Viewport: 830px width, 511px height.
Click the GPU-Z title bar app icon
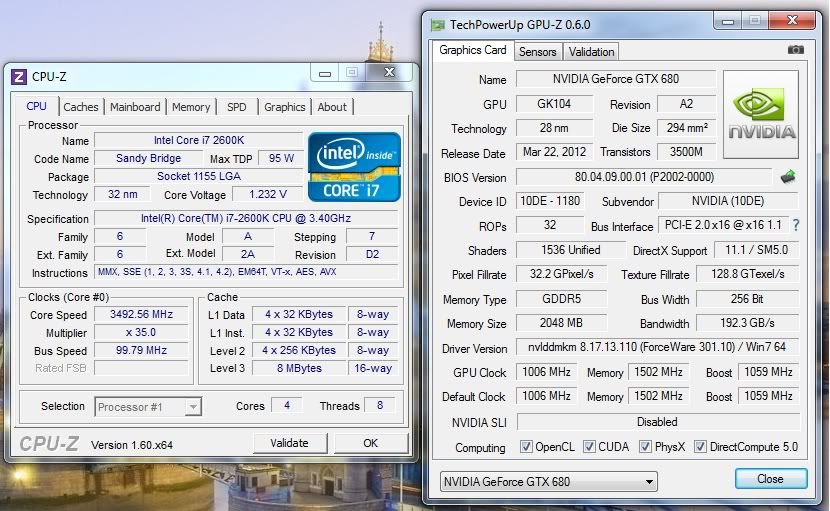coord(438,25)
